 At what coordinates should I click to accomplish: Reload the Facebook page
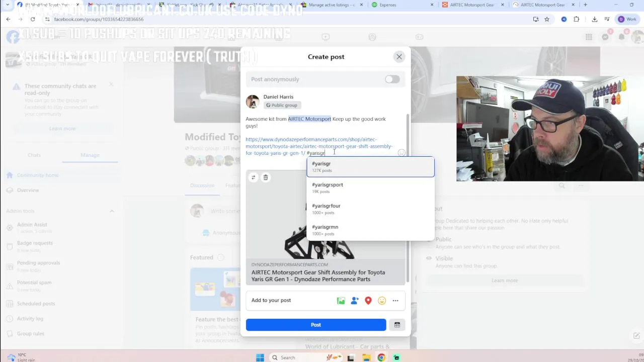33,19
